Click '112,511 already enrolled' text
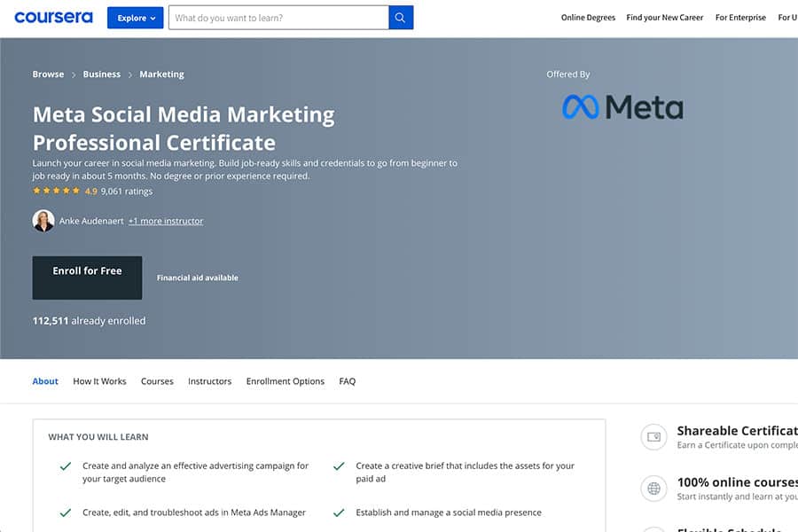 (x=89, y=321)
